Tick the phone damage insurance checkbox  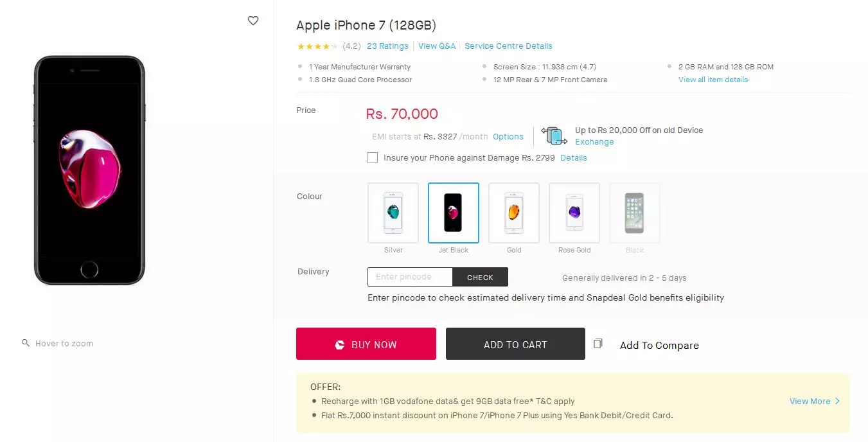point(372,158)
